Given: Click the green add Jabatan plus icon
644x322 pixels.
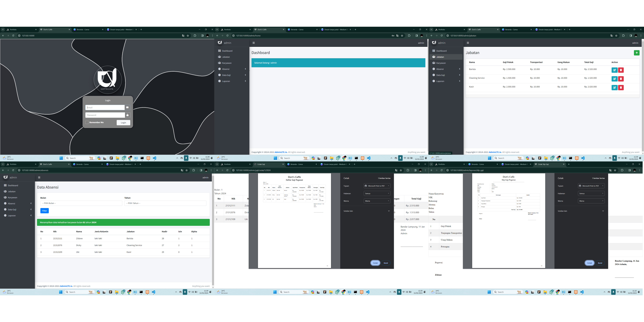Looking at the screenshot, I should tap(637, 53).
